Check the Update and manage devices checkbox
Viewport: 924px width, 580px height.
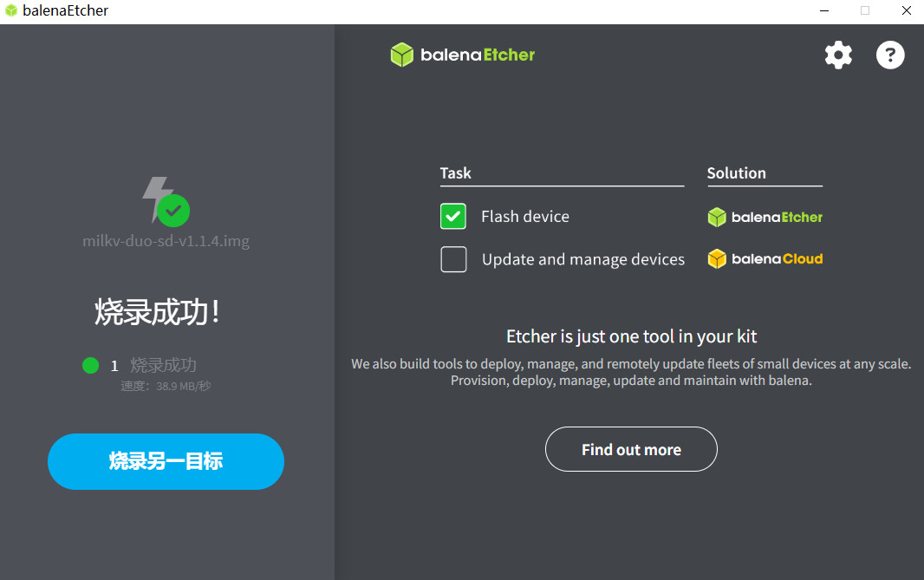[453, 259]
